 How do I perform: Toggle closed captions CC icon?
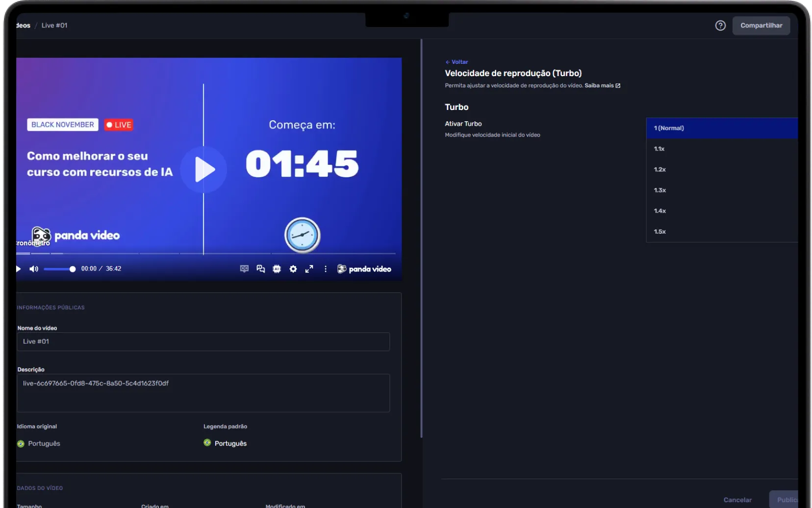pos(244,269)
